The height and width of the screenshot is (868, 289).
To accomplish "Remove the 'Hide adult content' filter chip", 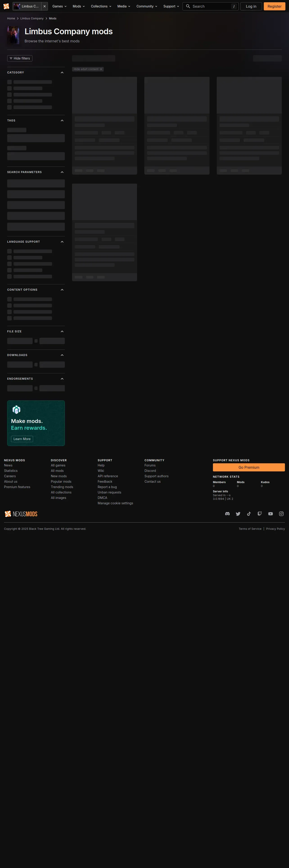I will 101,69.
